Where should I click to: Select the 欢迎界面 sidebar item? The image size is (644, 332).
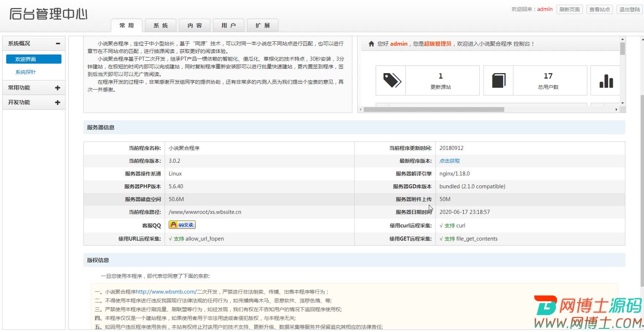(34, 59)
